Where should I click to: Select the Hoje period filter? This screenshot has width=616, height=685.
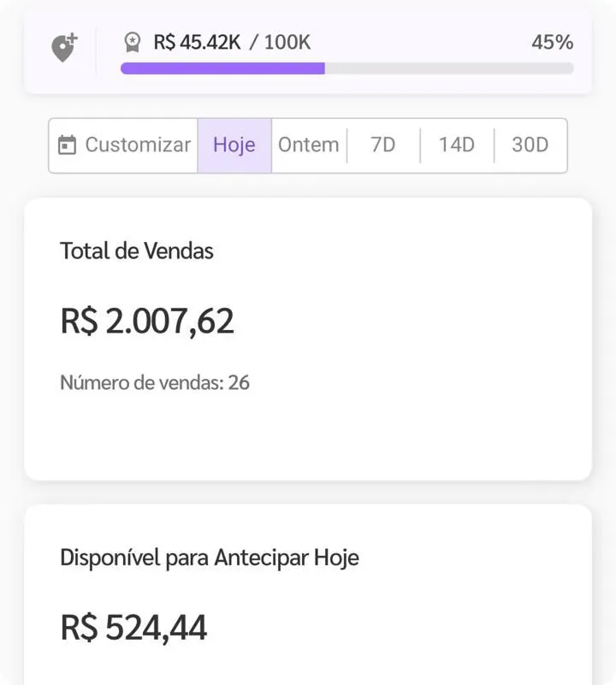(x=234, y=145)
